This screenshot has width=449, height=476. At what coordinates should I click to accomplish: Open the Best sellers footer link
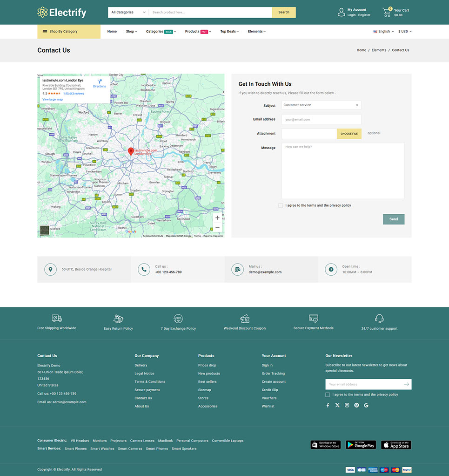tap(208, 382)
